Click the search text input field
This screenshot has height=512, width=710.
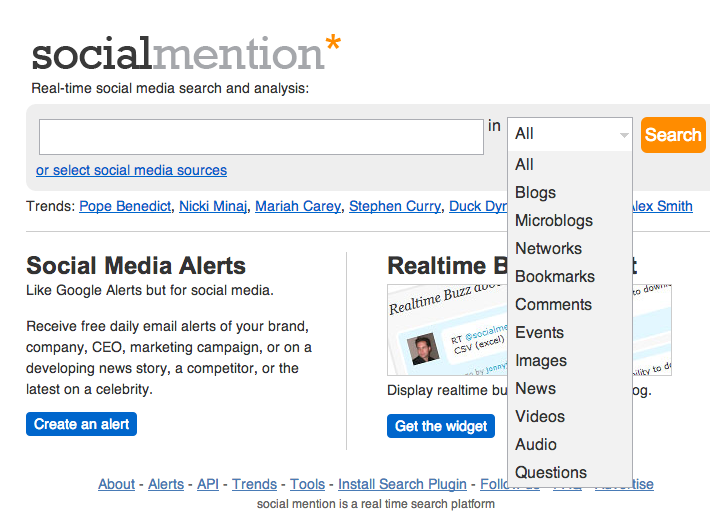261,137
